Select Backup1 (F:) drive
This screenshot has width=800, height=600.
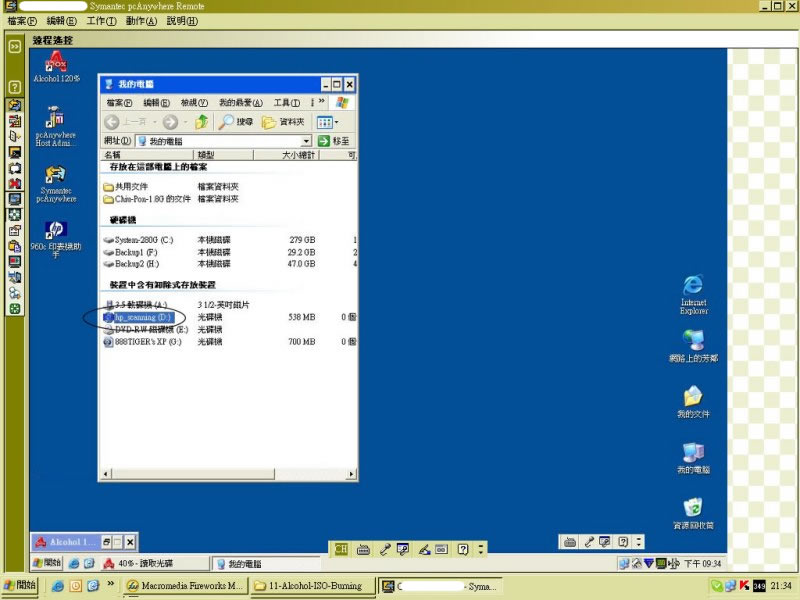point(131,252)
